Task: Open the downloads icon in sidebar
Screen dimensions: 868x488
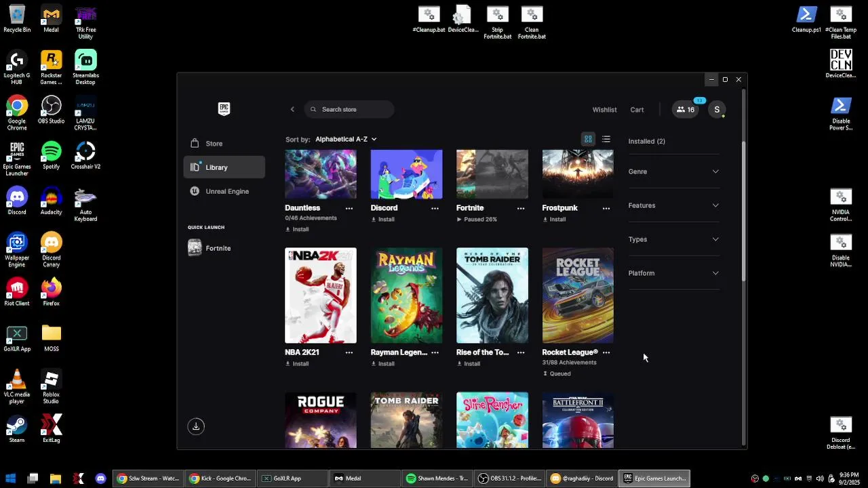Action: point(196,426)
